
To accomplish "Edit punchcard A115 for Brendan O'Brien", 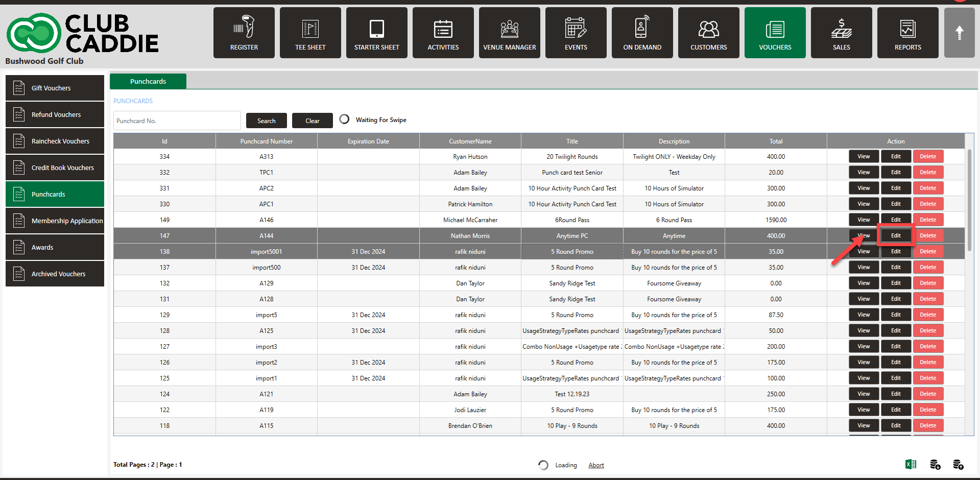I will tap(896, 425).
